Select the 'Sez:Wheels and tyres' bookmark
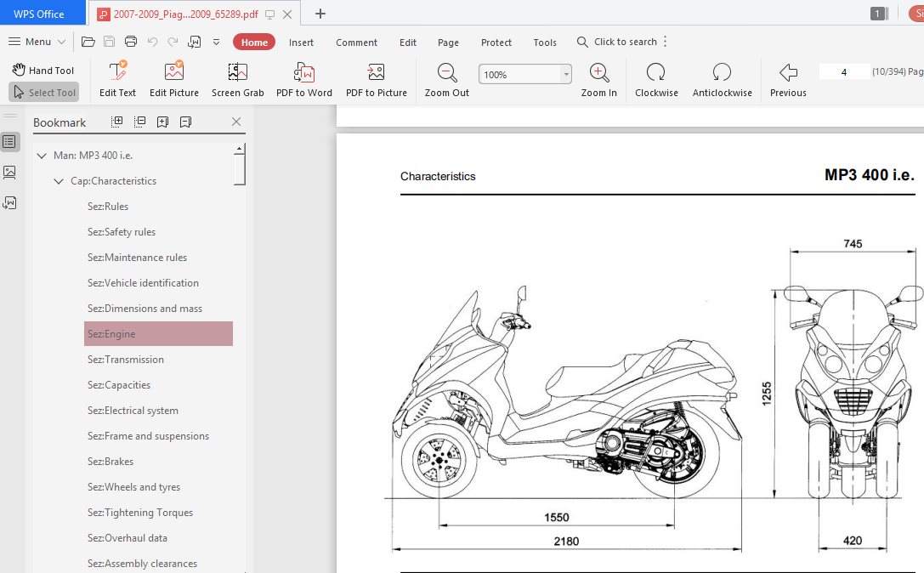The width and height of the screenshot is (924, 573). pos(133,487)
